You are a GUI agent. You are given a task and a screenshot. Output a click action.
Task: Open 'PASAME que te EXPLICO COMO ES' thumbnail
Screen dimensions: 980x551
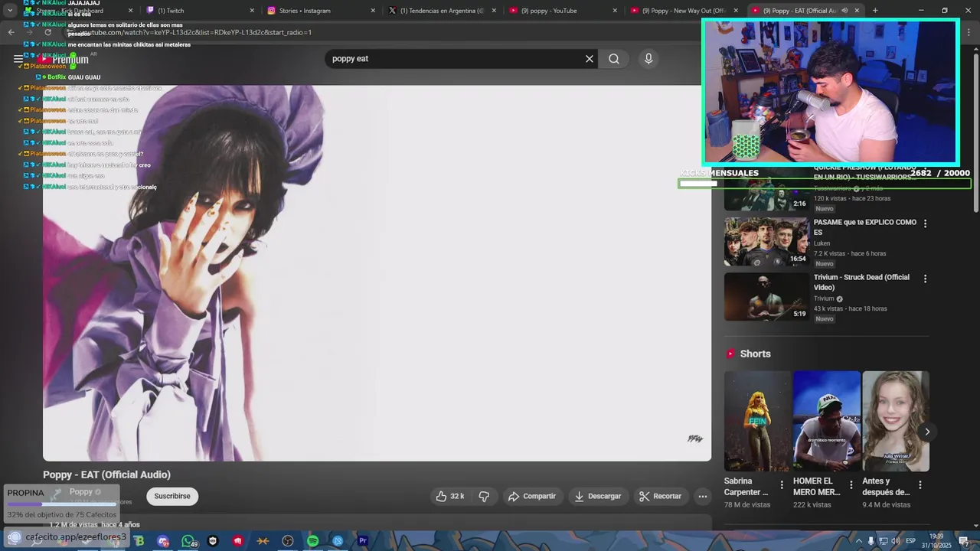click(766, 242)
